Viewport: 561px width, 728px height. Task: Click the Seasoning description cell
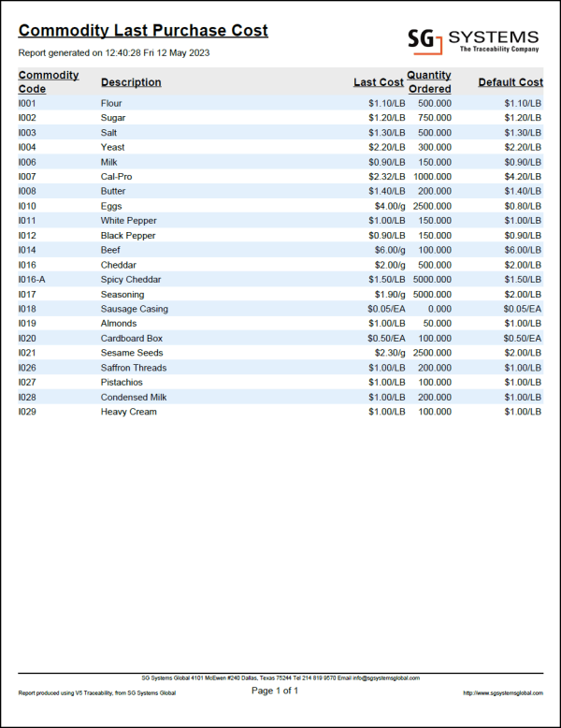coord(122,295)
